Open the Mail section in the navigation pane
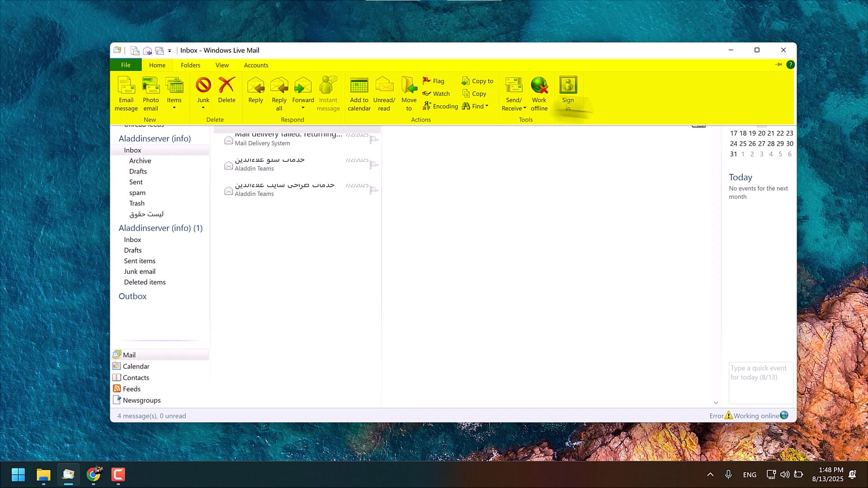The width and height of the screenshot is (868, 488). pos(160,355)
